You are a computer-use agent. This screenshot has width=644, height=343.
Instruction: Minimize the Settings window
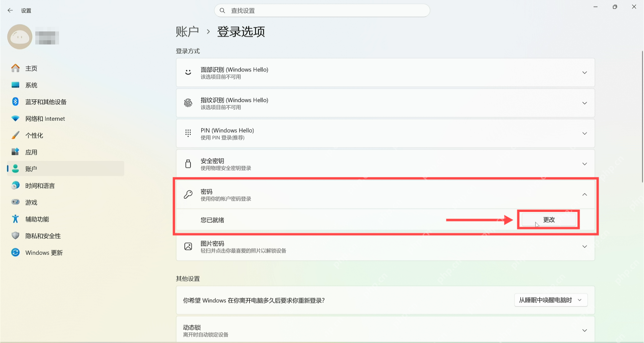tap(596, 7)
